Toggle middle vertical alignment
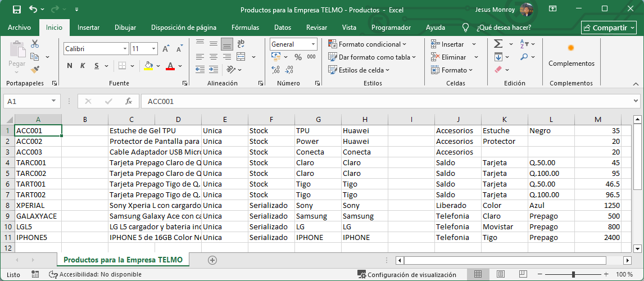Viewport: 644px width, 281px height. coord(214,43)
